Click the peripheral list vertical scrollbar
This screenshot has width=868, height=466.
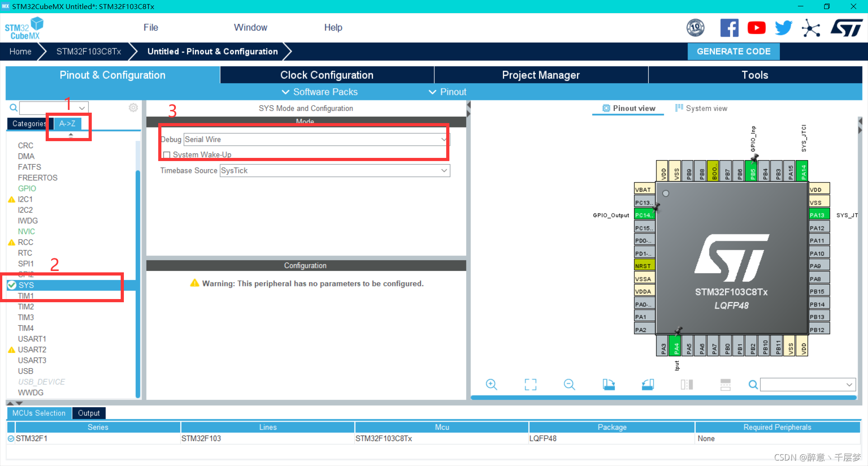[x=138, y=284]
